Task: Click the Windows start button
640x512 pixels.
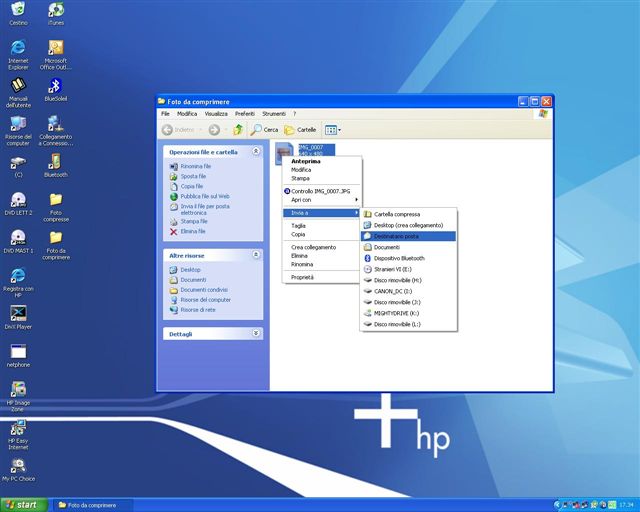Action: (x=24, y=505)
